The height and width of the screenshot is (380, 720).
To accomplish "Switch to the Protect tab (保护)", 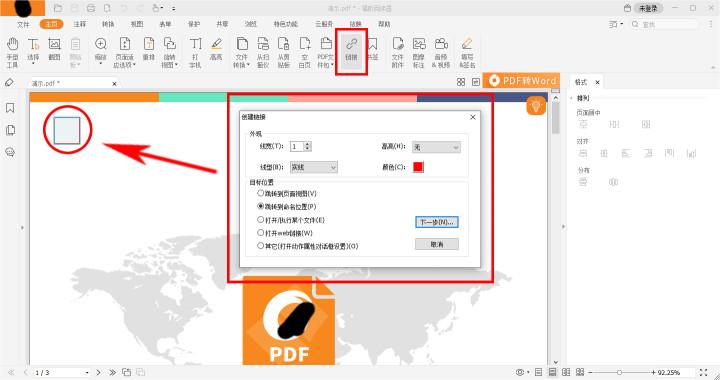I will click(194, 24).
